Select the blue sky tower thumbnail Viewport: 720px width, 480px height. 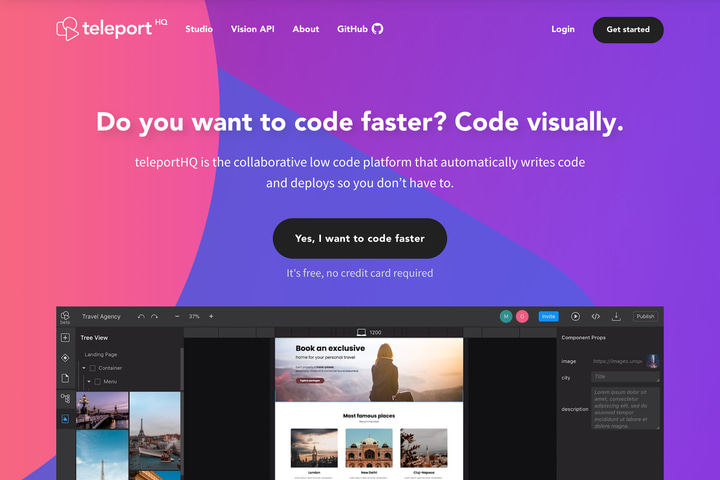tap(102, 455)
